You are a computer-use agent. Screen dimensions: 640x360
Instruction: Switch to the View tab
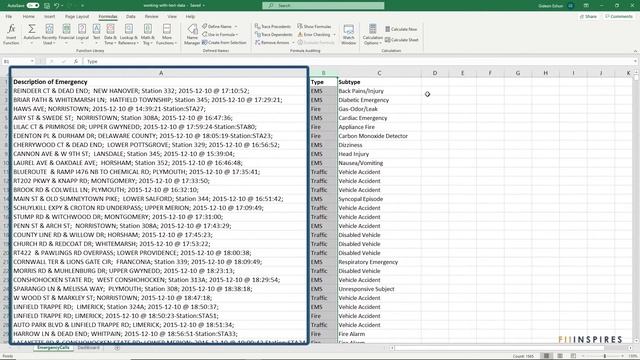coord(172,16)
